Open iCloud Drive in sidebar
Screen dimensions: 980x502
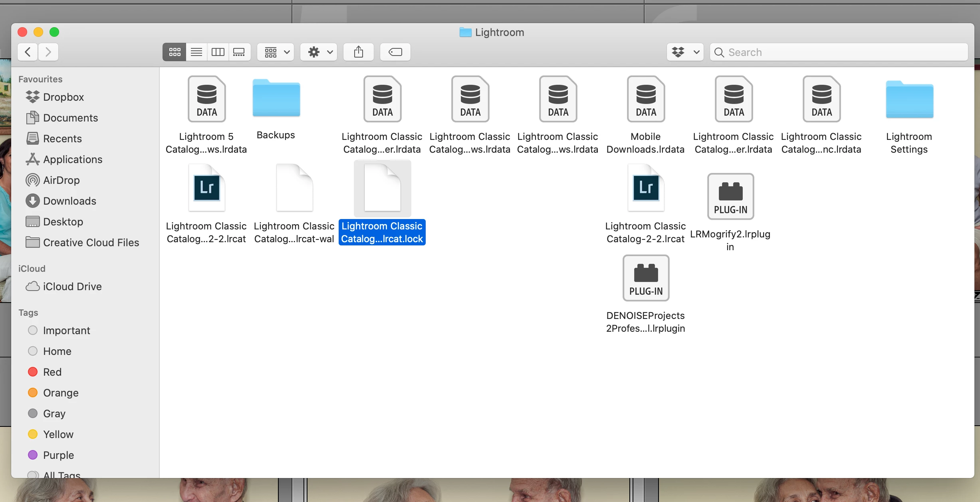click(72, 287)
